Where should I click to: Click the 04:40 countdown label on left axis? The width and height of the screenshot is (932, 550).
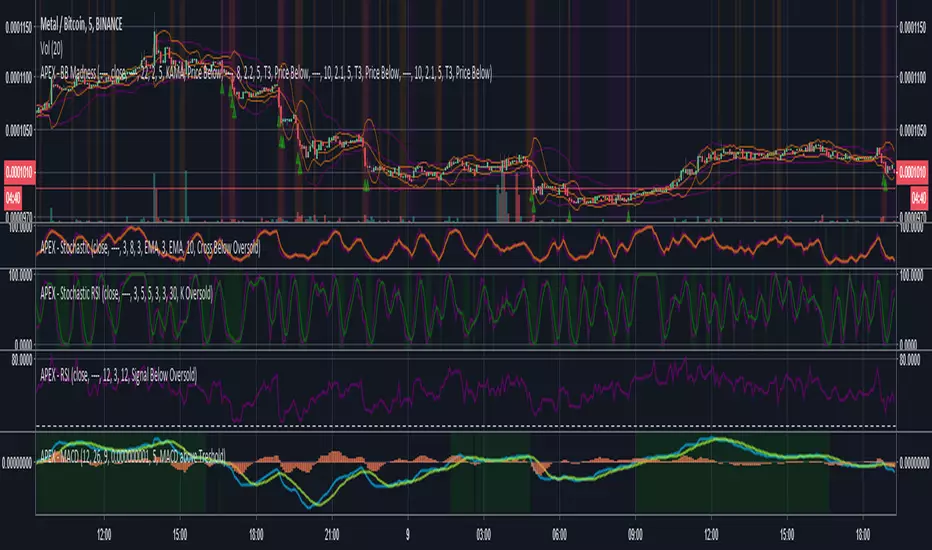(13, 197)
